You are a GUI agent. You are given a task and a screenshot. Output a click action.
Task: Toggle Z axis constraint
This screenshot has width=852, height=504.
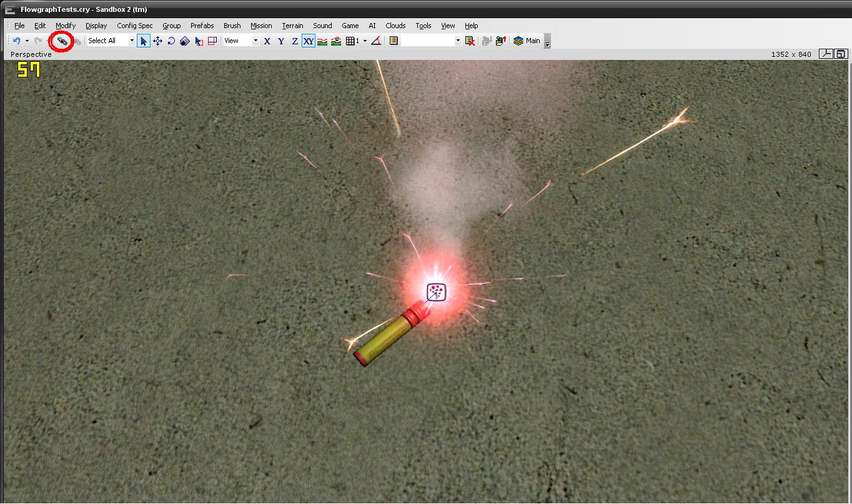pos(295,41)
